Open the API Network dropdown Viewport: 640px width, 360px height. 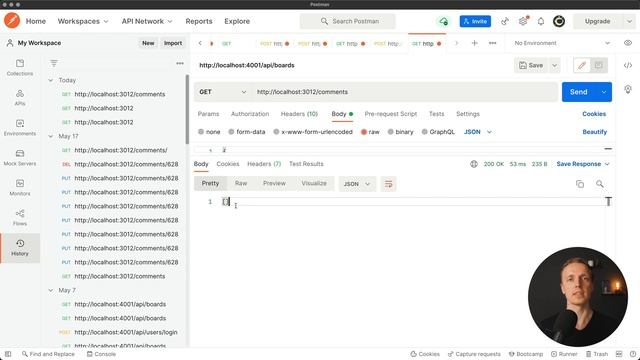[x=147, y=21]
